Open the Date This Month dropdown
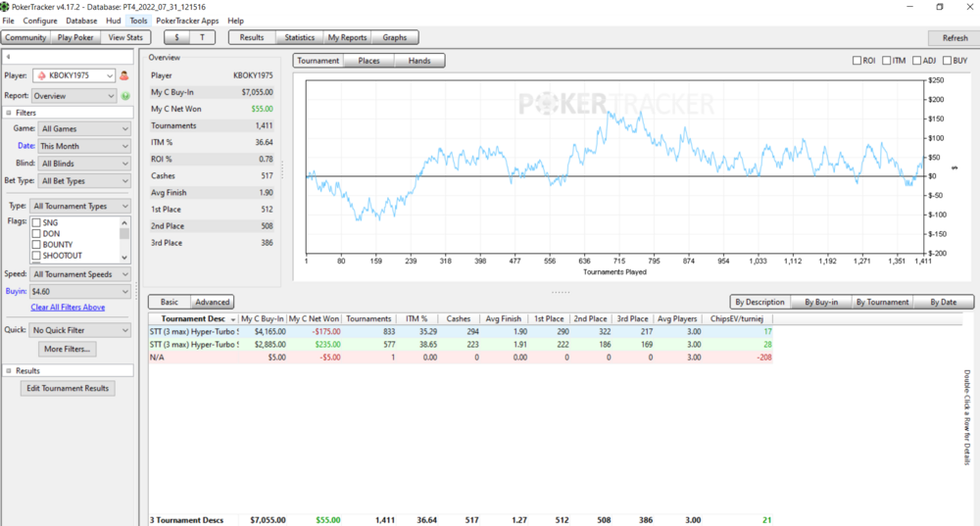The image size is (980, 526). [x=83, y=146]
